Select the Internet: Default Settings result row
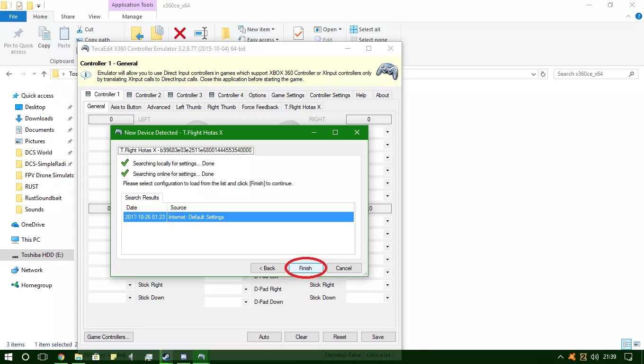Image resolution: width=644 pixels, height=364 pixels. [238, 217]
